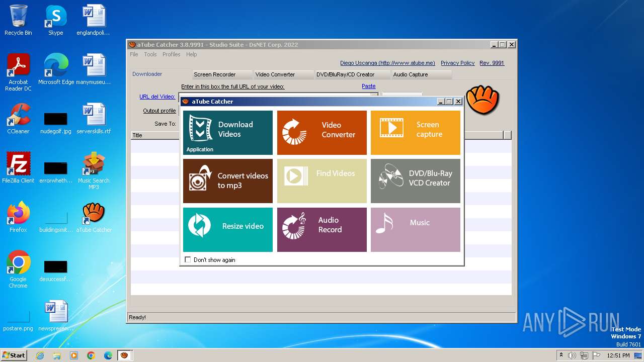Select the aTube Catcher desktop shortcut
This screenshot has height=362, width=644.
pos(94,217)
